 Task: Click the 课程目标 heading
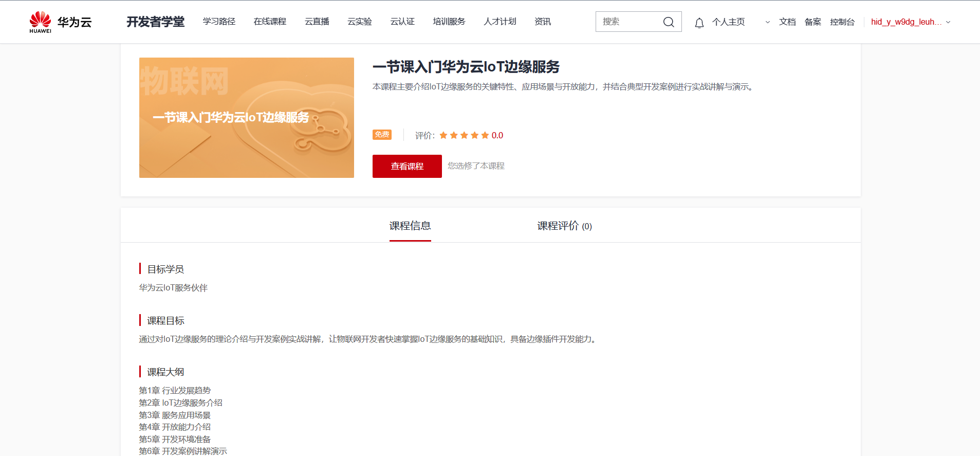tap(165, 320)
